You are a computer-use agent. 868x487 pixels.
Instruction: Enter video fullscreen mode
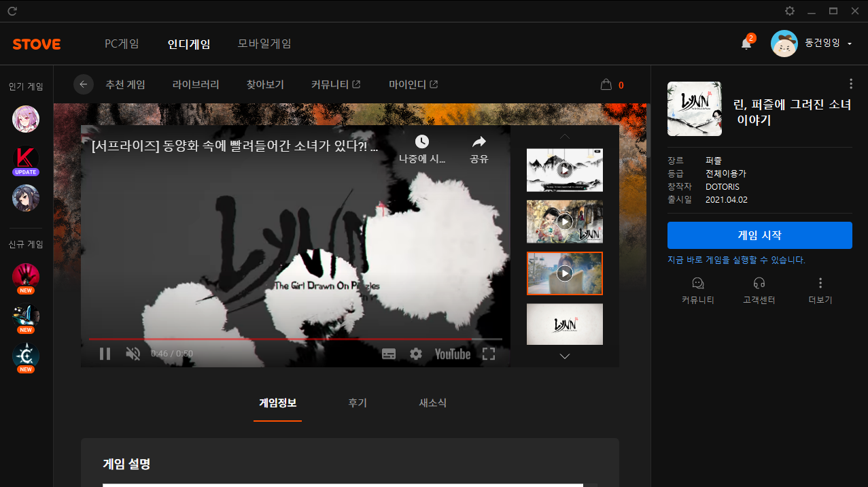pyautogui.click(x=488, y=354)
